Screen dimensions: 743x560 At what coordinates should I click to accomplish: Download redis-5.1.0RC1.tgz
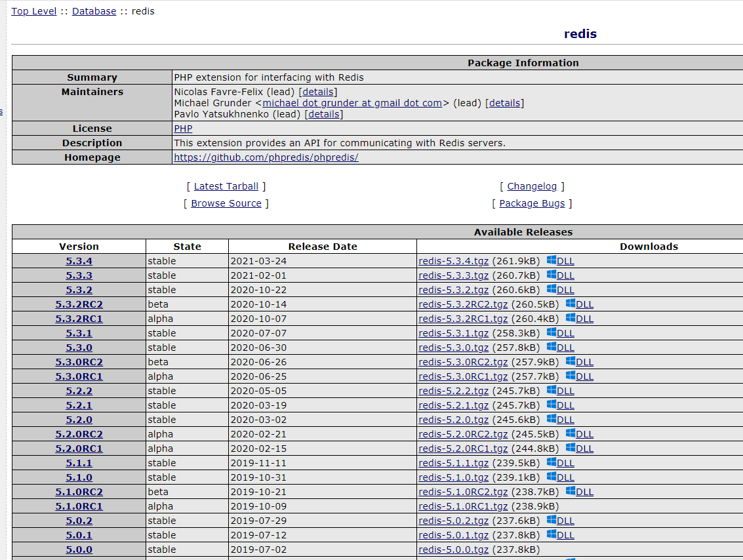click(x=463, y=506)
